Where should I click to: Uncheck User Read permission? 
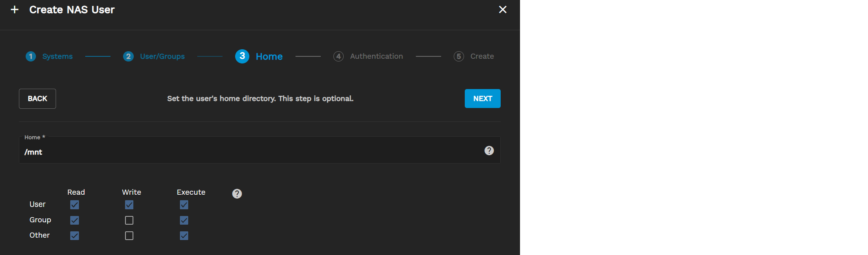point(75,205)
